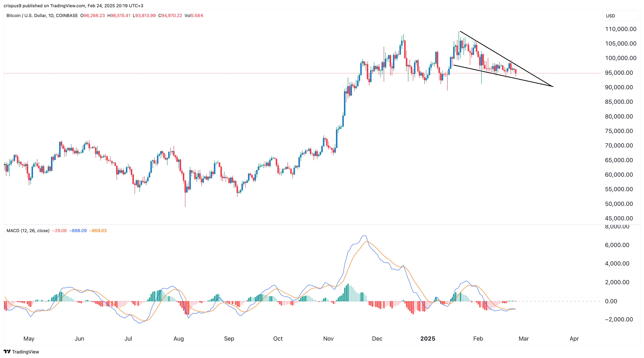Click the 95,000.00 price axis label
This screenshot has width=644, height=358.
click(x=619, y=73)
